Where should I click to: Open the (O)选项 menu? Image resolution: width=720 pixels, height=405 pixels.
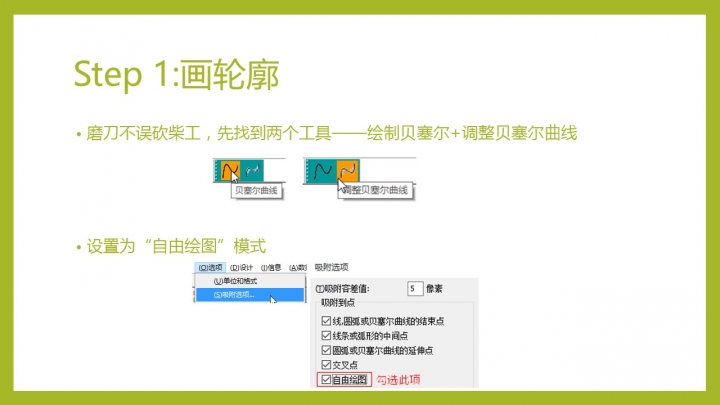click(210, 267)
